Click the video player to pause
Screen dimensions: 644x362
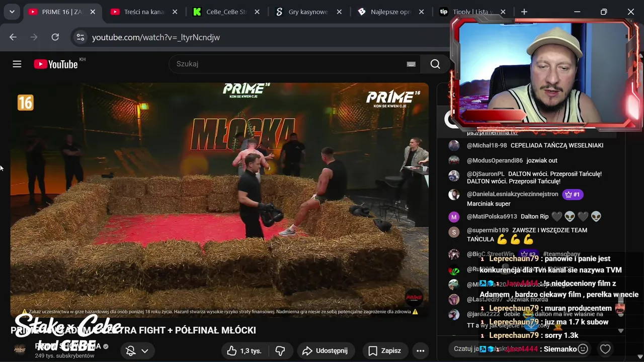coord(219,200)
